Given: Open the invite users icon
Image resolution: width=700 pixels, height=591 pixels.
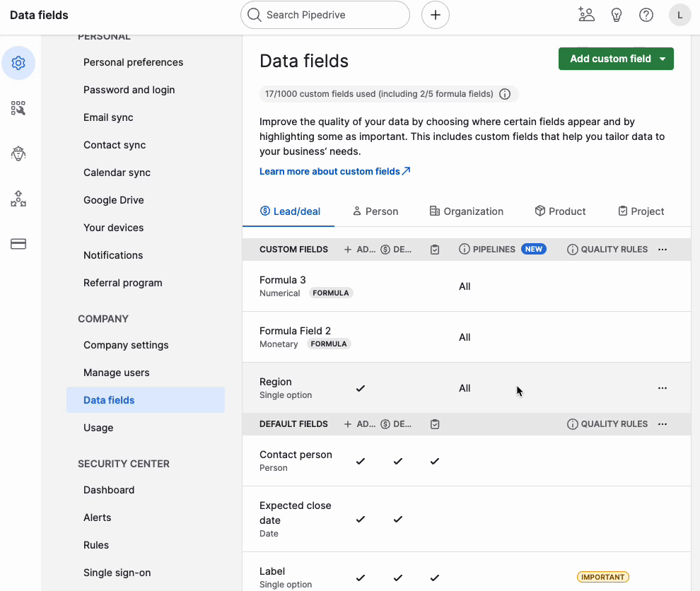Looking at the screenshot, I should (x=586, y=15).
